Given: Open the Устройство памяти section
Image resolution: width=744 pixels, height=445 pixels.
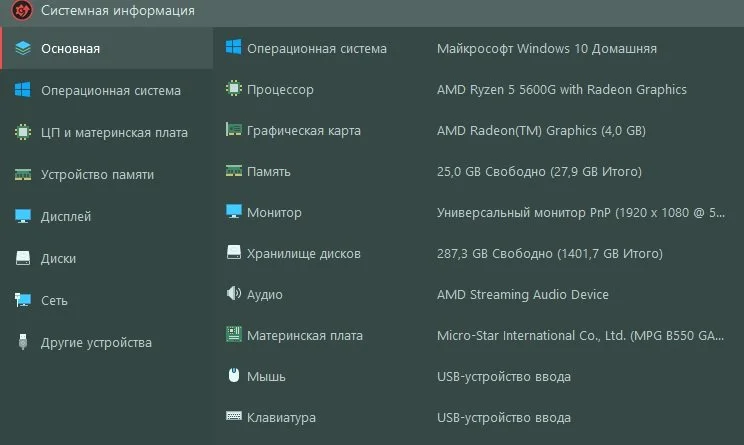Looking at the screenshot, I should coord(97,174).
